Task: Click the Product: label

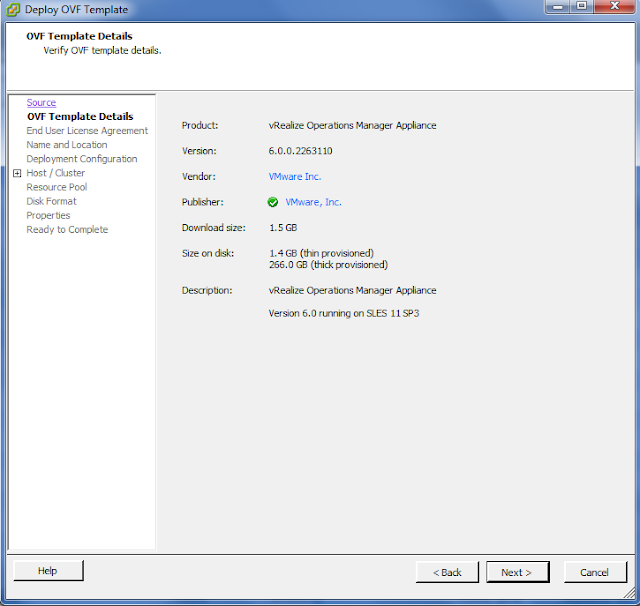Action: tap(200, 125)
